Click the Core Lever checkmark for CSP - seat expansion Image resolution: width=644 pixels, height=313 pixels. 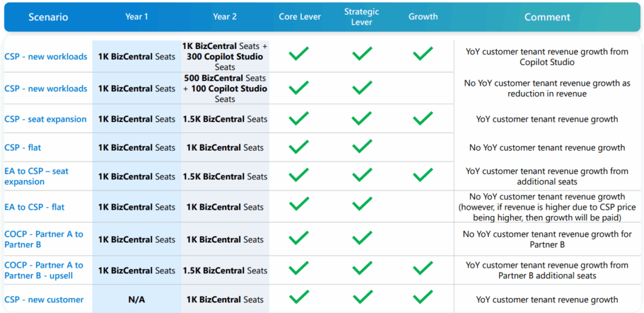point(299,118)
